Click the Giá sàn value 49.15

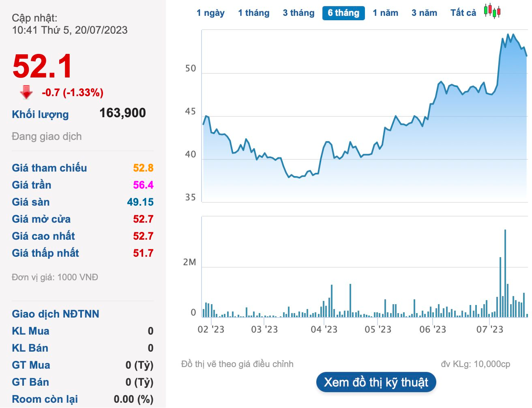coord(140,202)
